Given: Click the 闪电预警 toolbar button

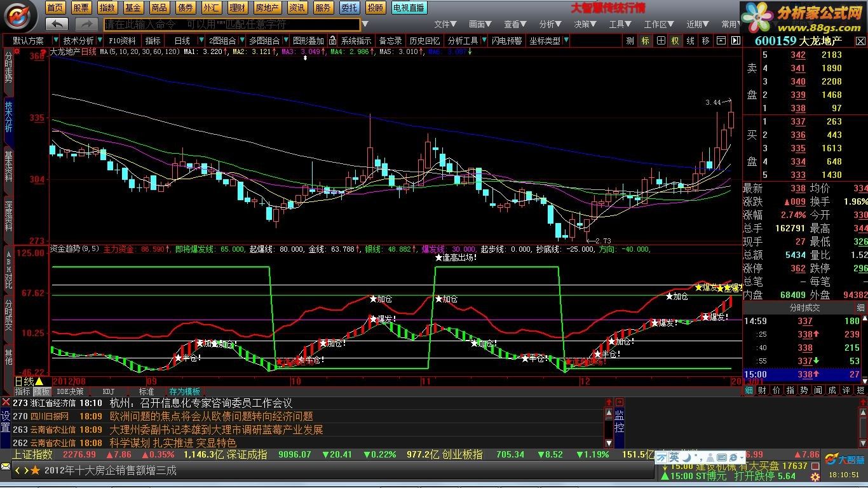Looking at the screenshot, I should (x=506, y=41).
